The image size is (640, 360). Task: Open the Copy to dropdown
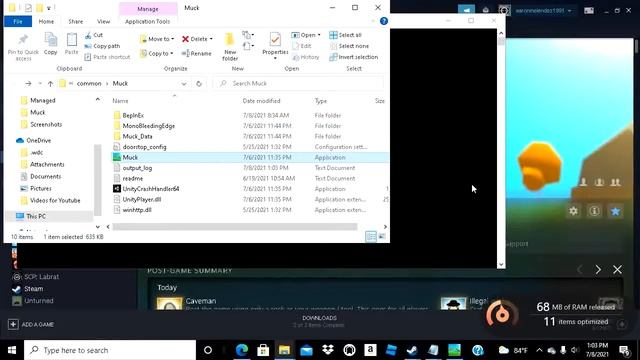coord(157,53)
